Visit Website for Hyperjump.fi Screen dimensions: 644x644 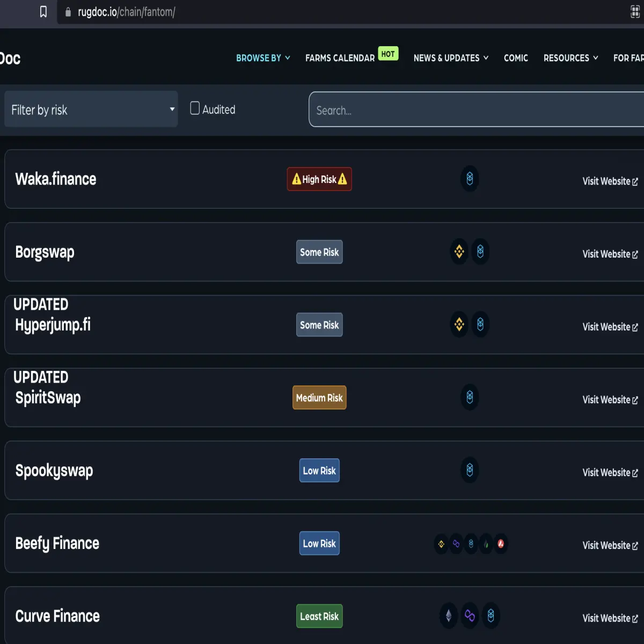click(x=610, y=327)
